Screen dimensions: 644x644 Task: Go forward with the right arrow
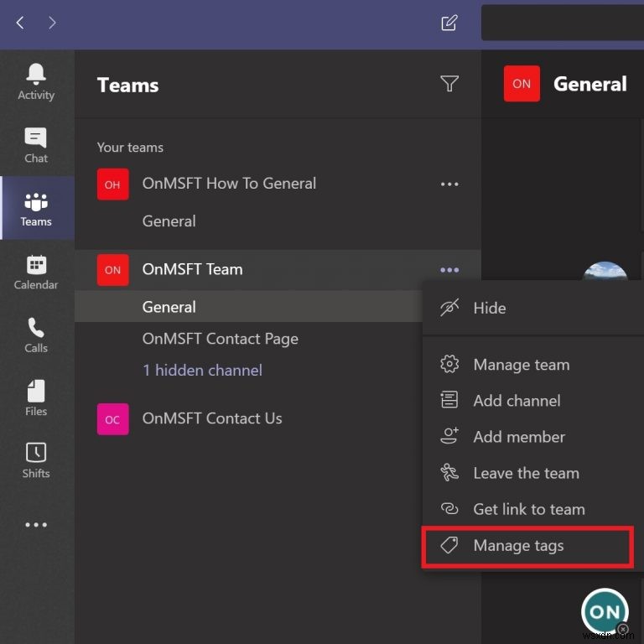click(x=52, y=23)
